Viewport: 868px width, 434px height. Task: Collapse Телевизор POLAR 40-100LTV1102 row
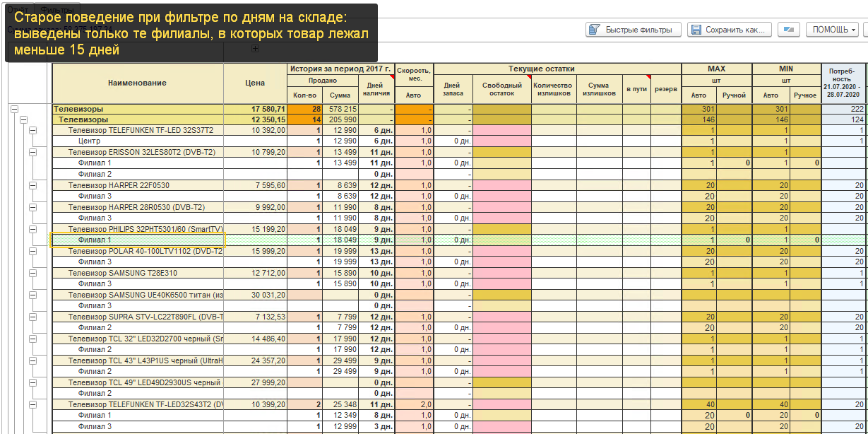click(32, 251)
